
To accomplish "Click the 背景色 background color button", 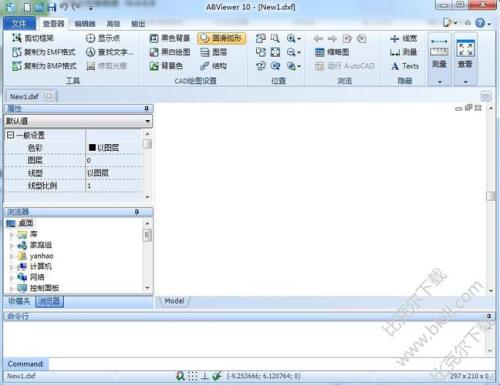I will [x=166, y=66].
